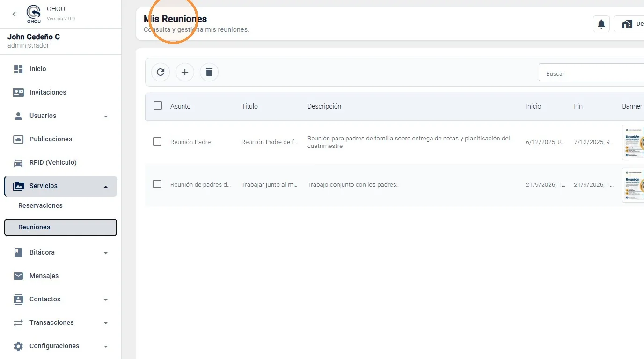Screen dimensions: 644x359
Task: Click the Mensajes envelope icon
Action: (x=18, y=276)
